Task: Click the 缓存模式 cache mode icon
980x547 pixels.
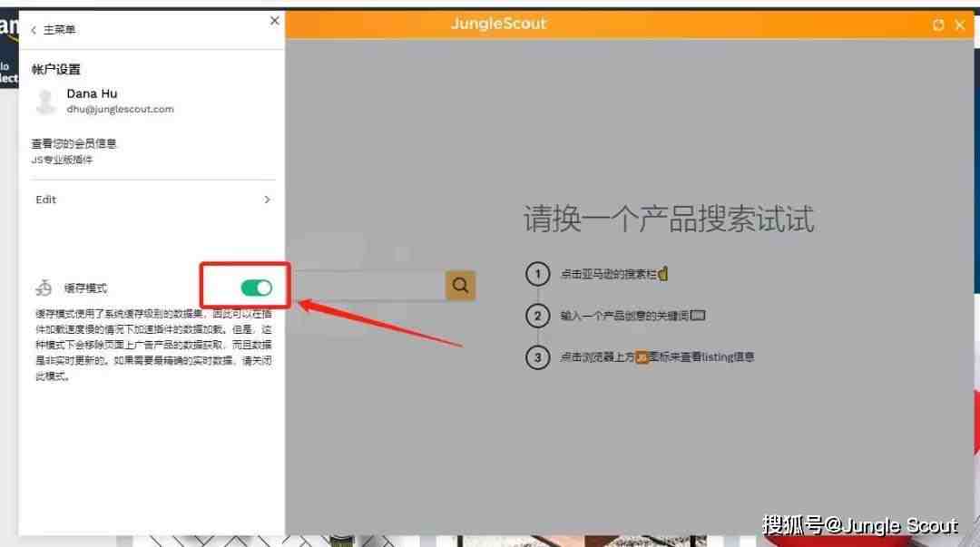Action: tap(44, 288)
